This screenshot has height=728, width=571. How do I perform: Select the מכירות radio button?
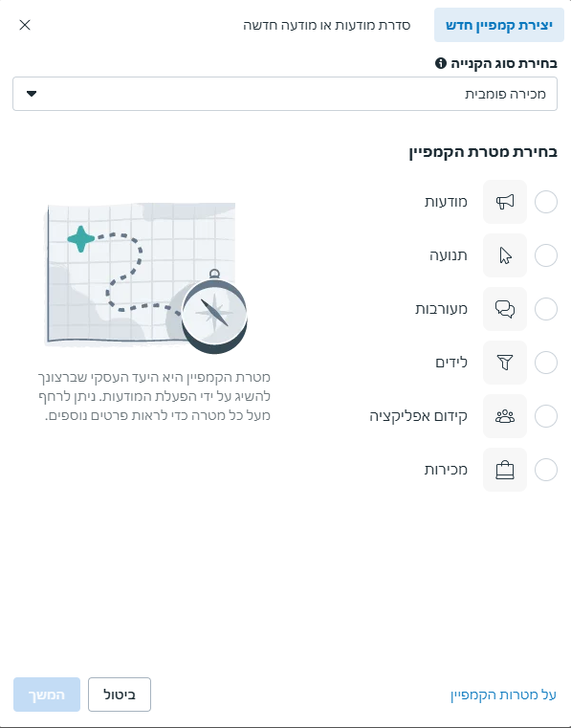pos(546,470)
